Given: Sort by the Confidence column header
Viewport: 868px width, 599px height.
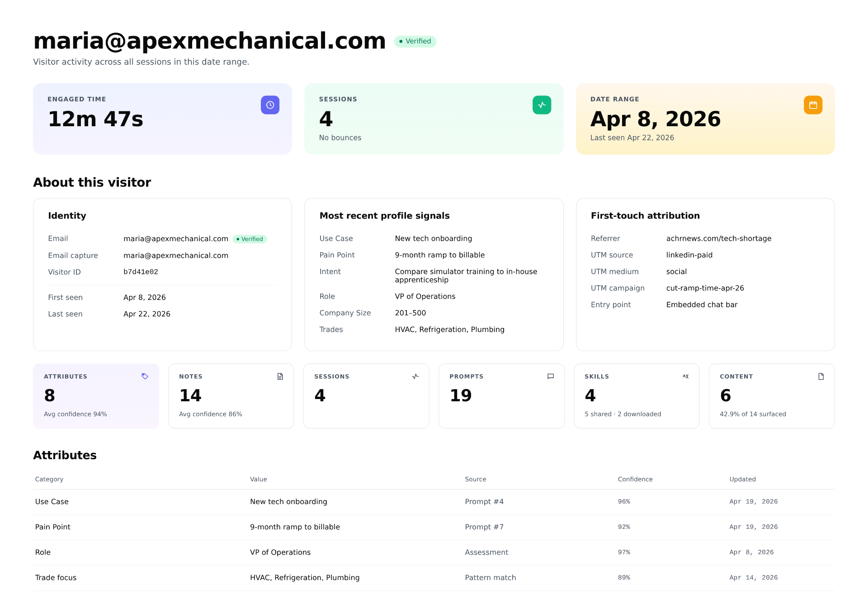Looking at the screenshot, I should pos(635,479).
